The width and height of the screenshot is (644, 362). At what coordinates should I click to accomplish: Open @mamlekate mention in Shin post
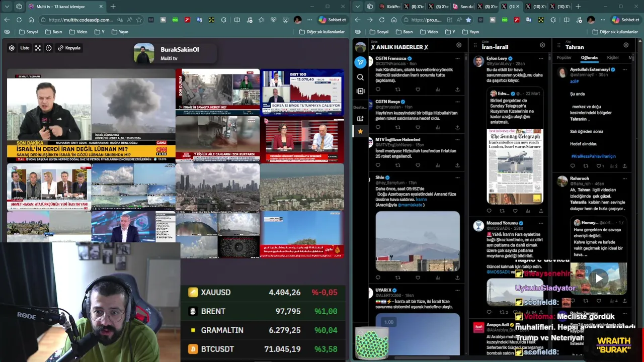coord(411,205)
